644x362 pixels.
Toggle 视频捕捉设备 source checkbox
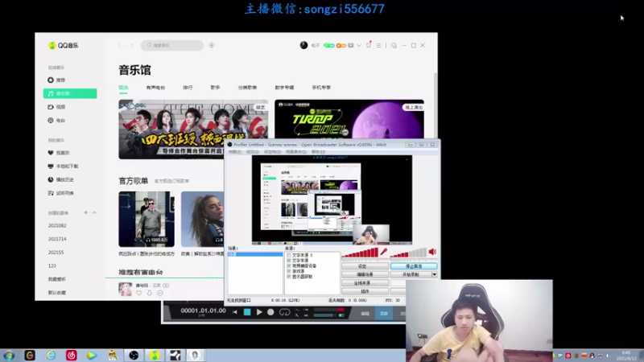click(x=289, y=266)
